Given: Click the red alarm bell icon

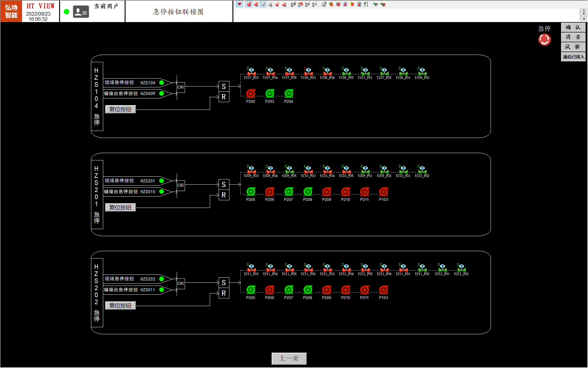Looking at the screenshot, I should pyautogui.click(x=249, y=4).
